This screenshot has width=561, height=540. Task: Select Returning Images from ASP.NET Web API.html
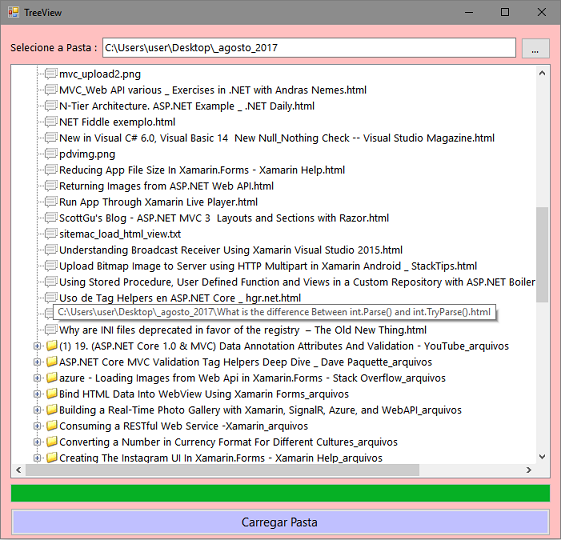166,186
